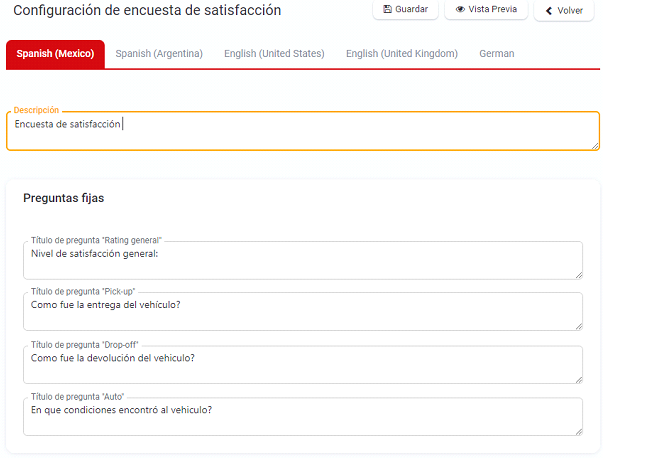656x463 pixels.
Task: Go back using the Volver button
Action: (564, 11)
